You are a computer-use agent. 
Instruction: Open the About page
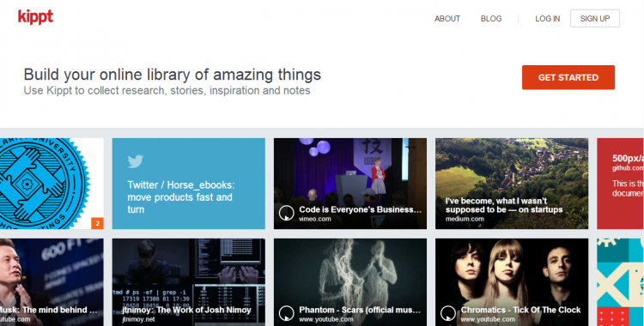click(x=447, y=19)
